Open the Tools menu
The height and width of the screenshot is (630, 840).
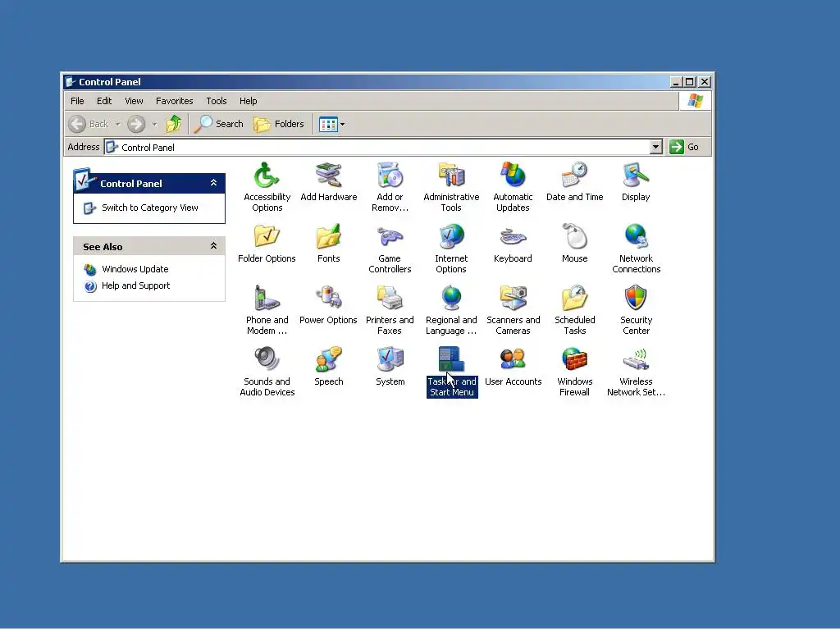tap(217, 101)
